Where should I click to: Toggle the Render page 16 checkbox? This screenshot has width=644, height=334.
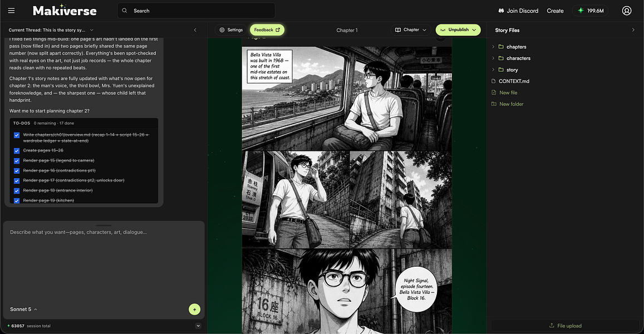tap(17, 171)
